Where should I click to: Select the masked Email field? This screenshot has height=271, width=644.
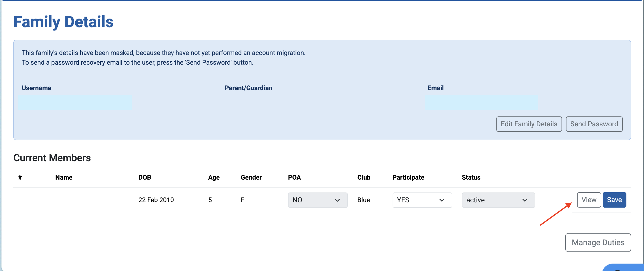[482, 103]
